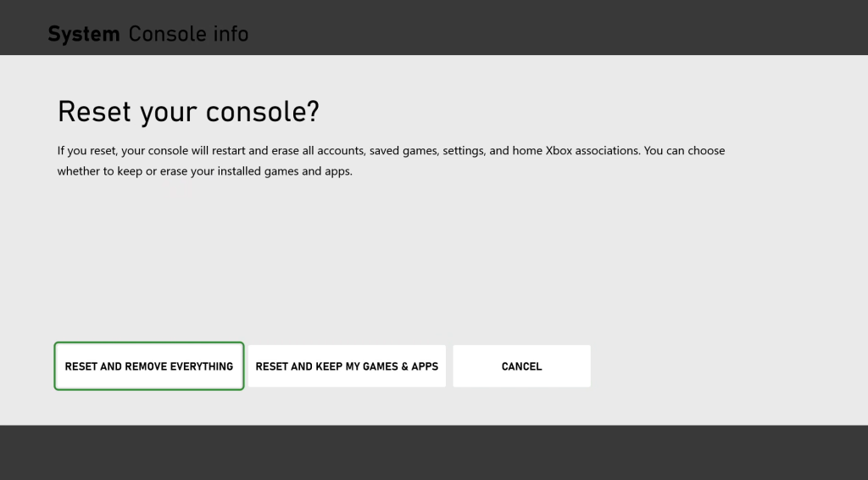Select Reset and Keep My Games & Apps
The width and height of the screenshot is (868, 480).
(347, 366)
